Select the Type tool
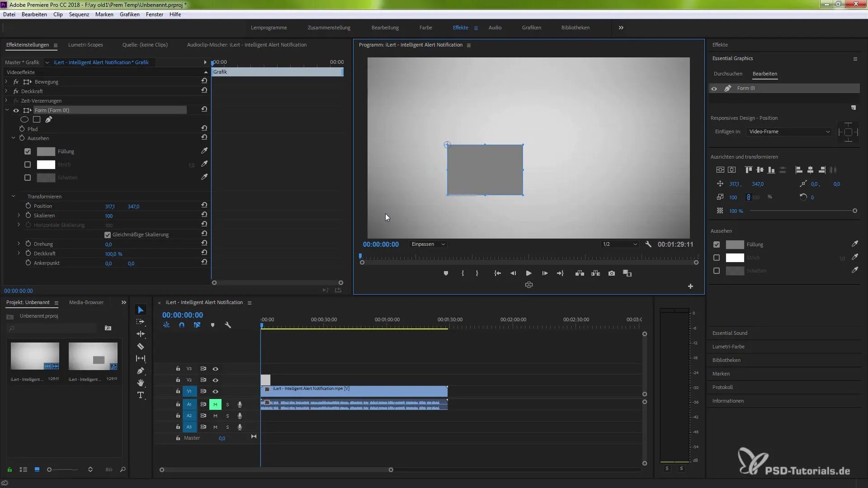This screenshot has width=868, height=488. [x=141, y=395]
